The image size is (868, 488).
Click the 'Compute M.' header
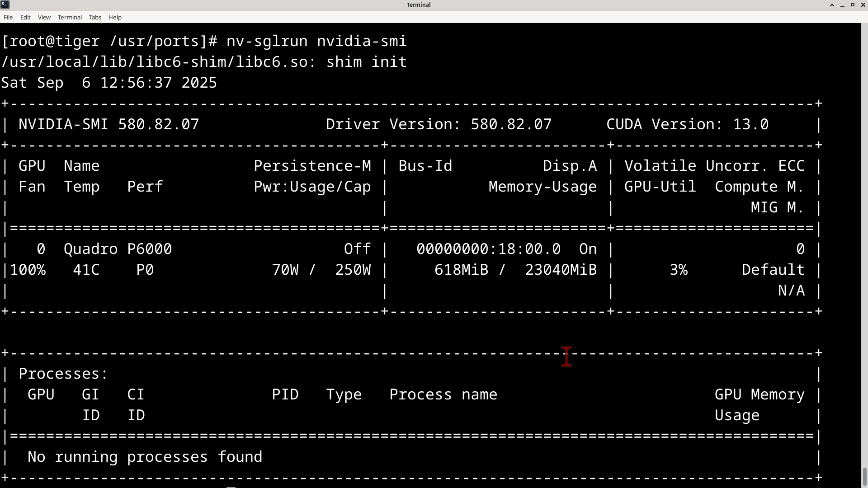(759, 187)
